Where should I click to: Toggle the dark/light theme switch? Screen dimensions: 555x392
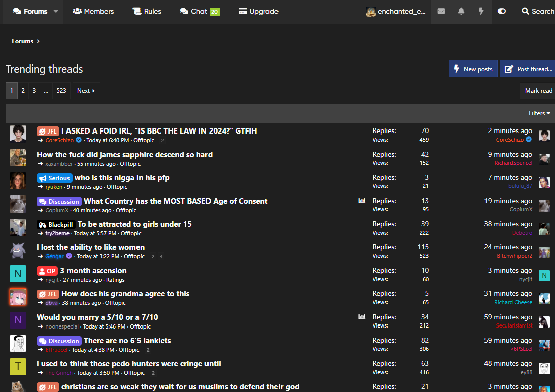point(502,11)
